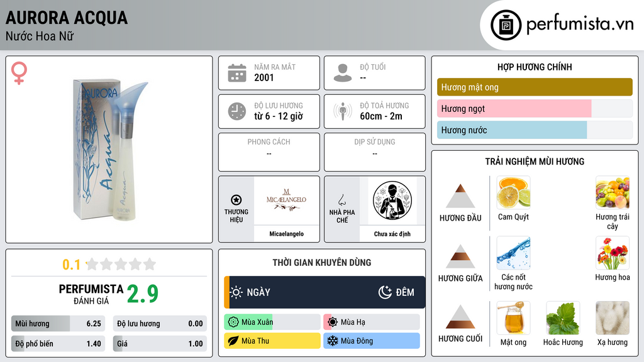The image size is (644, 362).
Task: Click the yellow user rating 0.1
Action: click(x=71, y=265)
